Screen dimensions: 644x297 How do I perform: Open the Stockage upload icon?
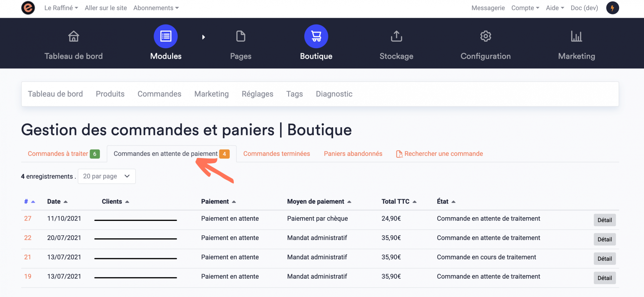click(x=396, y=36)
